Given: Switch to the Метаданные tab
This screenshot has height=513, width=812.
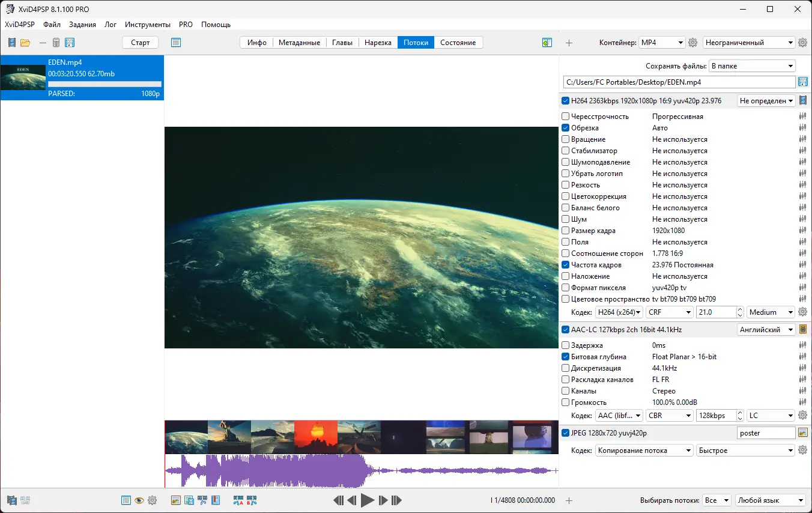Looking at the screenshot, I should point(299,43).
